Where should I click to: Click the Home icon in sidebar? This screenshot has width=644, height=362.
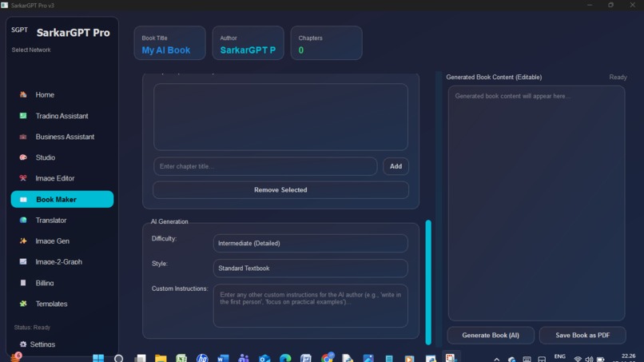(x=23, y=94)
